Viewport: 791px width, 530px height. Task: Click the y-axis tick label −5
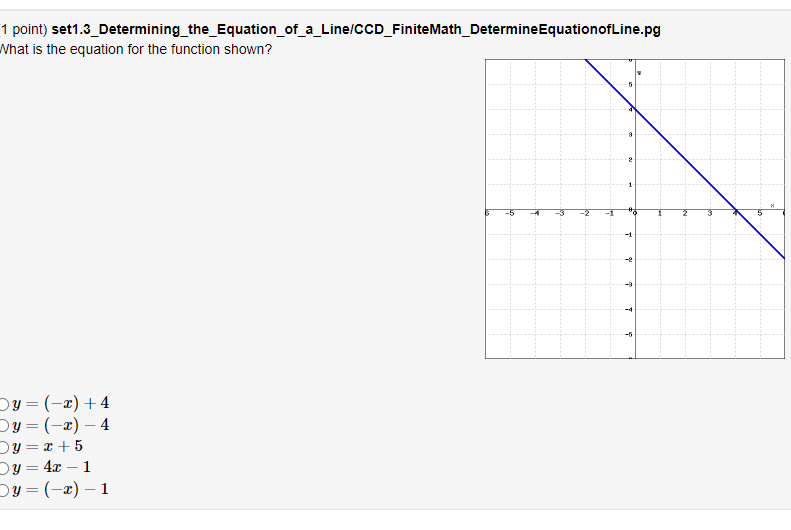[x=628, y=334]
